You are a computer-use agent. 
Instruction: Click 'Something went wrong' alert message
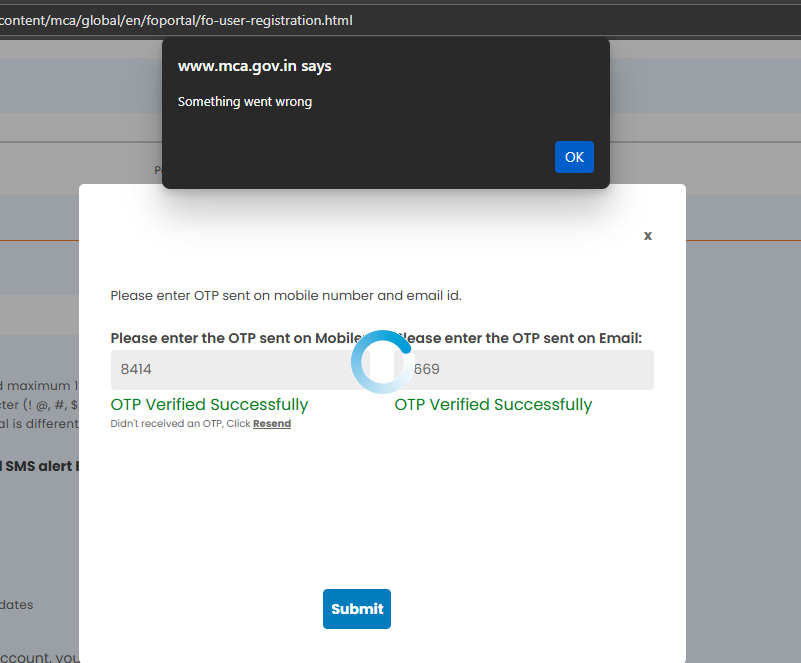click(245, 102)
